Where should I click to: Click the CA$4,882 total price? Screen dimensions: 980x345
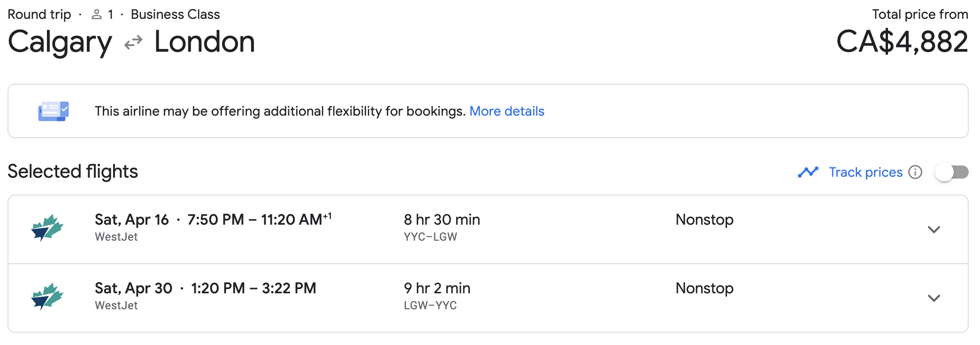(902, 42)
